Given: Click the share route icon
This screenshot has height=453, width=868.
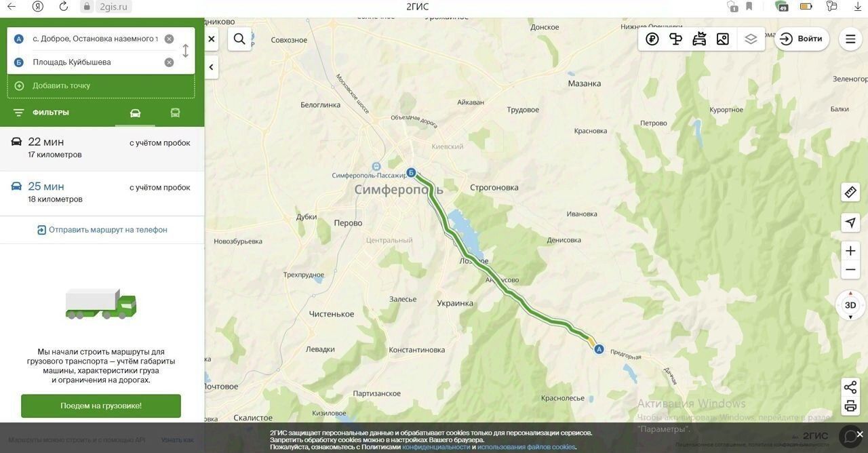Looking at the screenshot, I should coord(850,387).
